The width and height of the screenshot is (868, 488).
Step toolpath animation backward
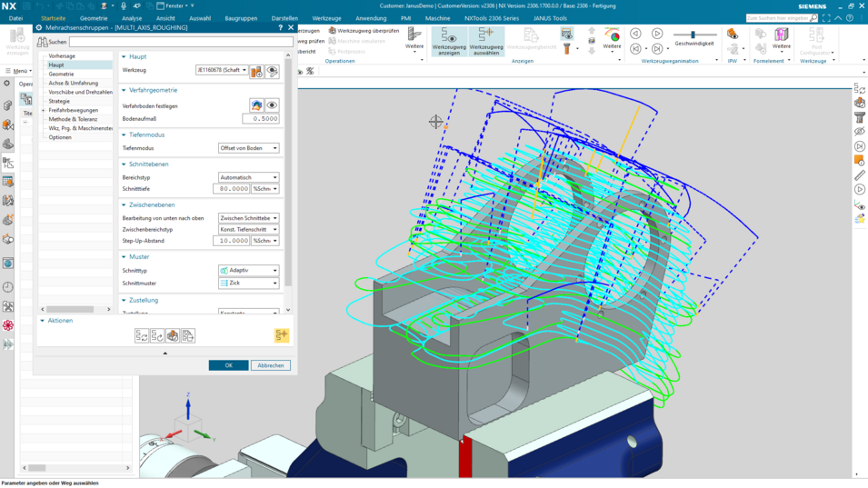(635, 34)
